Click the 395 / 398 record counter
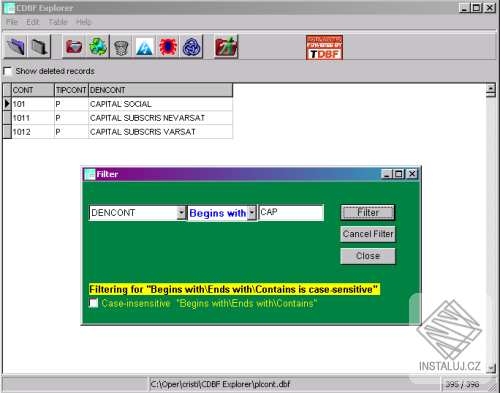500x393 pixels. (x=462, y=384)
